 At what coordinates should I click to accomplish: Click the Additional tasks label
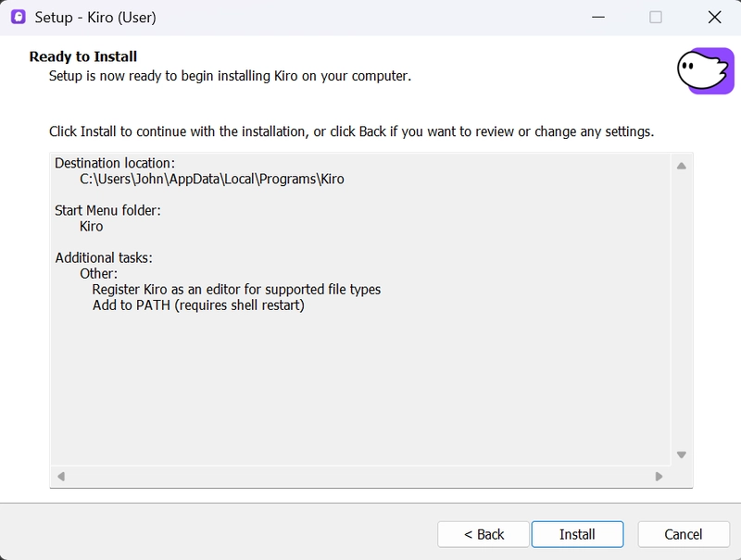(x=104, y=257)
